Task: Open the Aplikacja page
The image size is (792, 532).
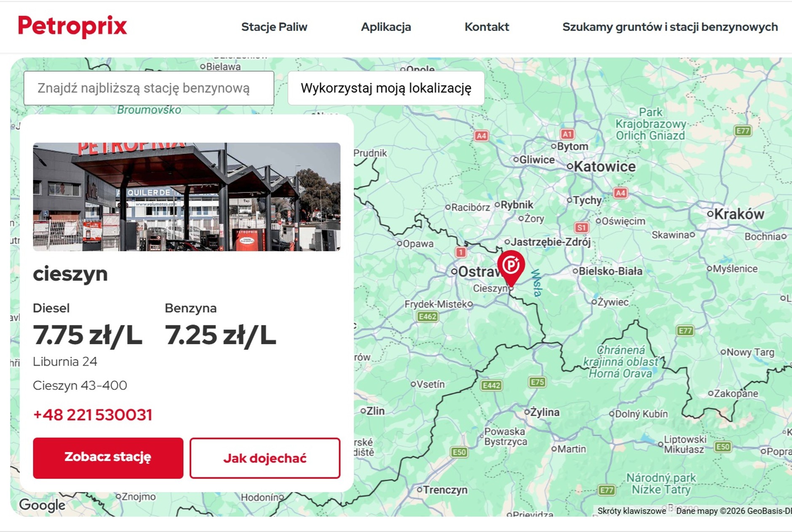Action: click(386, 27)
